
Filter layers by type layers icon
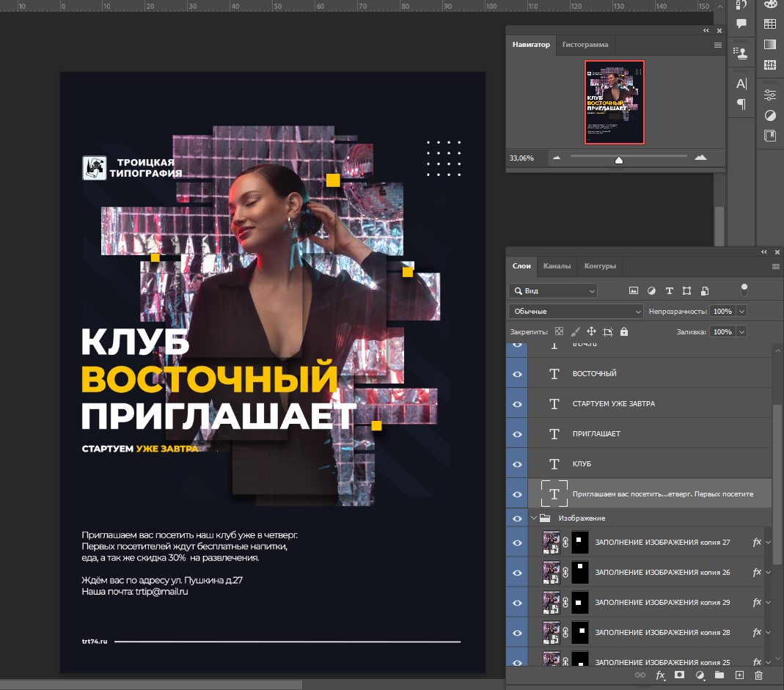click(670, 290)
